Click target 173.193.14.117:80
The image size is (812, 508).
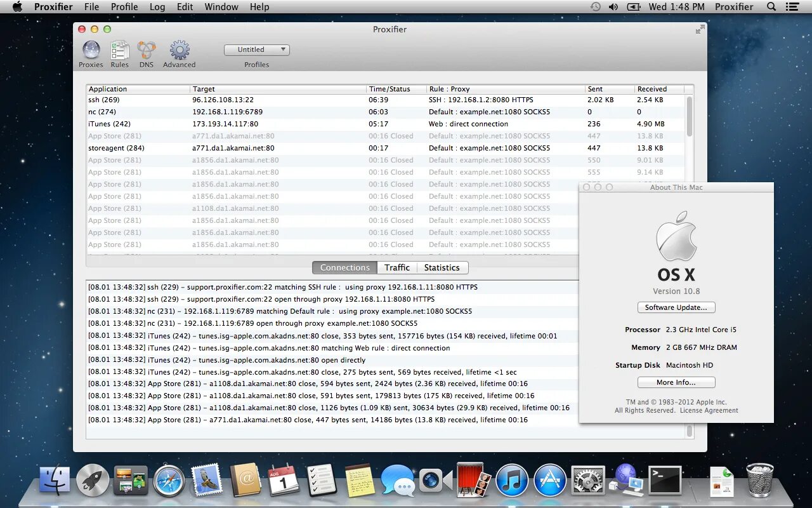(225, 124)
